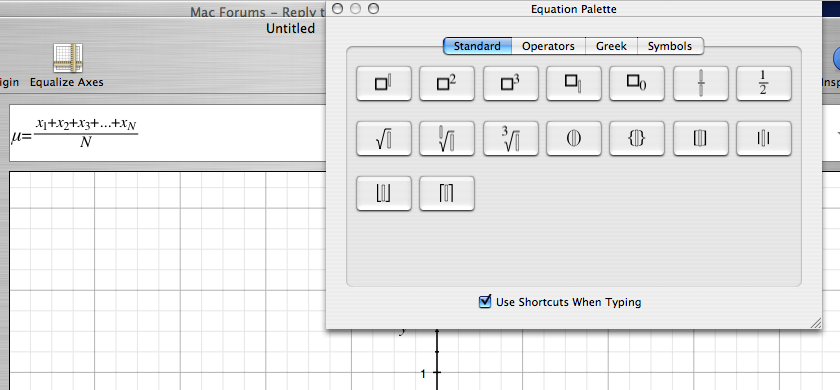Image resolution: width=840 pixels, height=390 pixels.
Task: Insert the empty fraction template
Action: tap(701, 84)
